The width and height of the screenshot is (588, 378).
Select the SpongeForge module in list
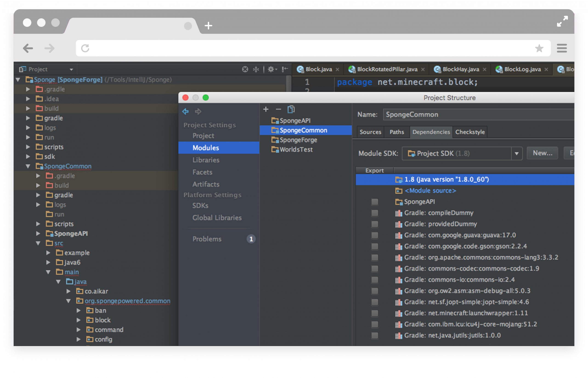pos(306,140)
